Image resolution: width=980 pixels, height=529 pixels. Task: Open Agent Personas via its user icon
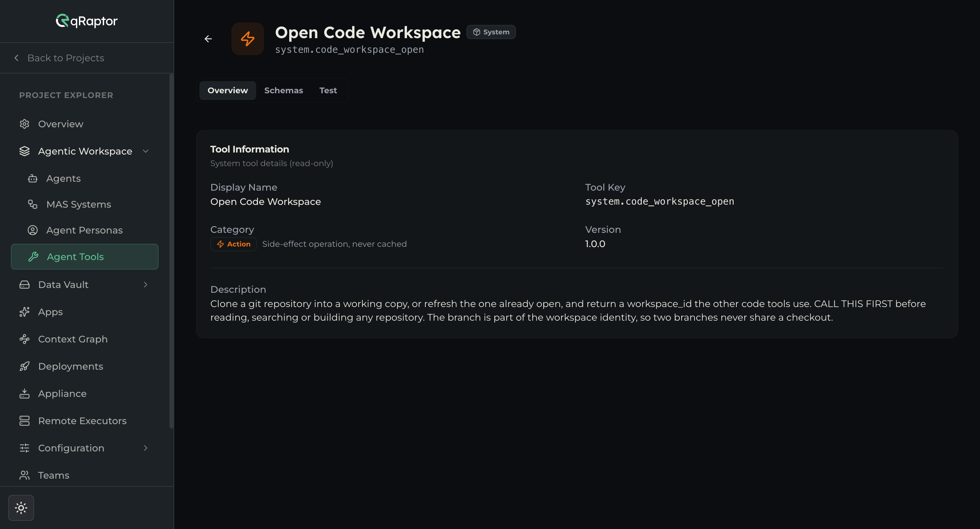click(x=33, y=230)
